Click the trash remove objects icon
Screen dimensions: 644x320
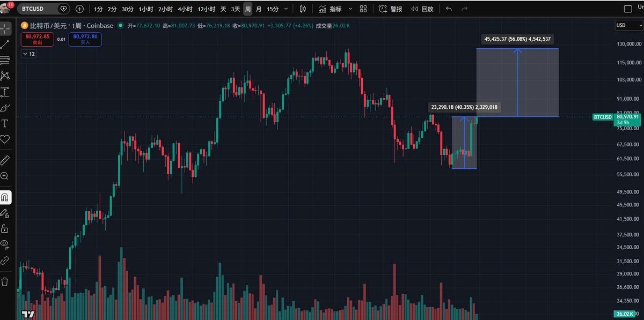pos(5,281)
